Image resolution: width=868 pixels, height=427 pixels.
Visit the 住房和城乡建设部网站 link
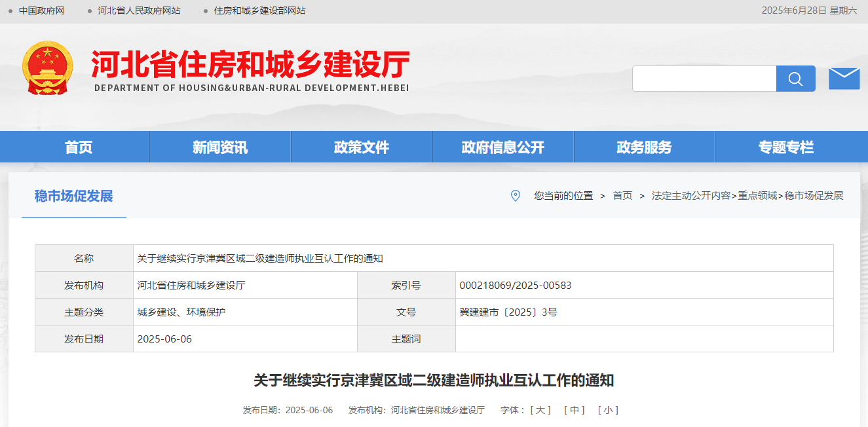coord(259,10)
